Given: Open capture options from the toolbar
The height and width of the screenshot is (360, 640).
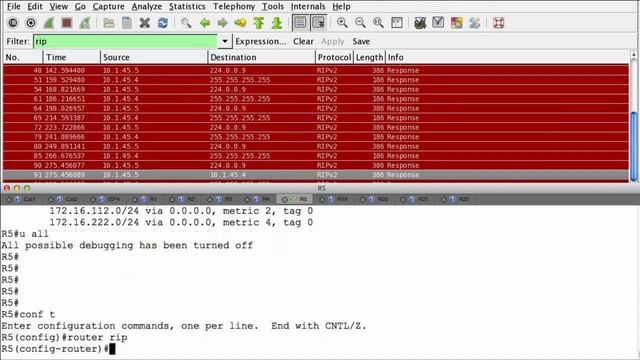Looking at the screenshot, I should (31, 23).
